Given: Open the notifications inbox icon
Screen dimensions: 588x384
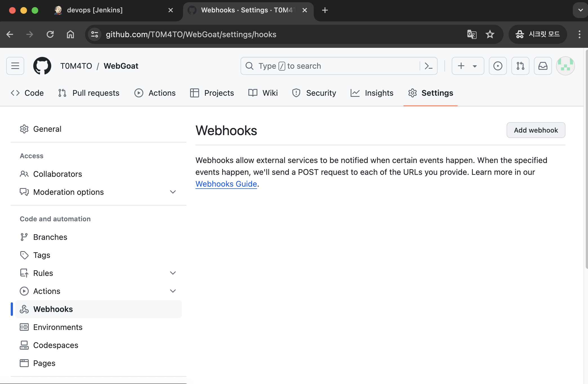Looking at the screenshot, I should [543, 66].
